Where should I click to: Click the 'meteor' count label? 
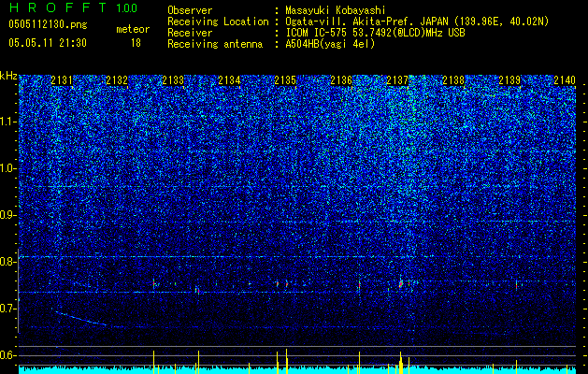pos(133,29)
